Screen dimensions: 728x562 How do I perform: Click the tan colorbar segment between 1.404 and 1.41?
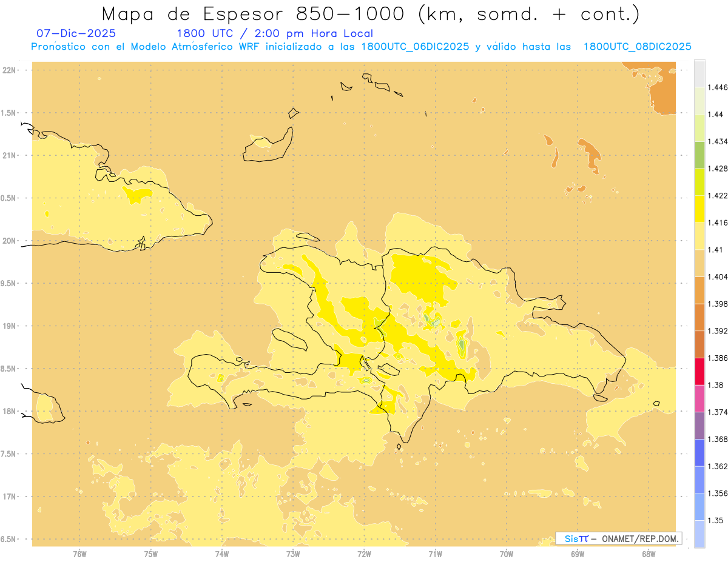click(x=699, y=263)
